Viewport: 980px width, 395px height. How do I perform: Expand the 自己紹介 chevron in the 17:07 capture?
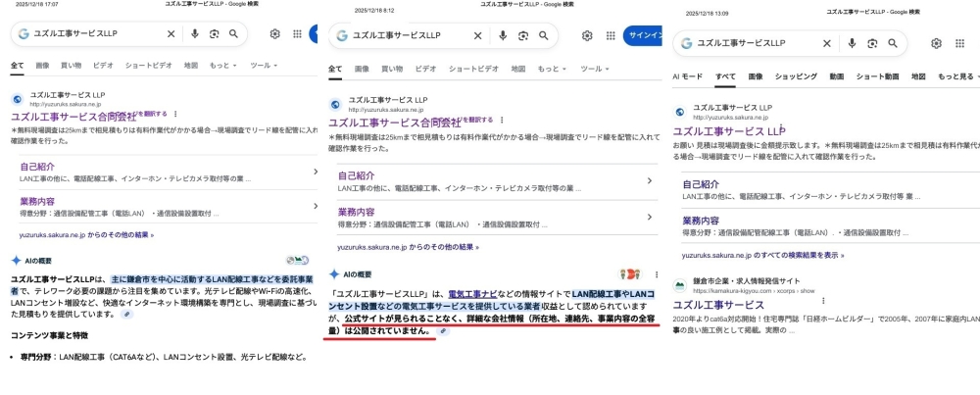coord(316,171)
